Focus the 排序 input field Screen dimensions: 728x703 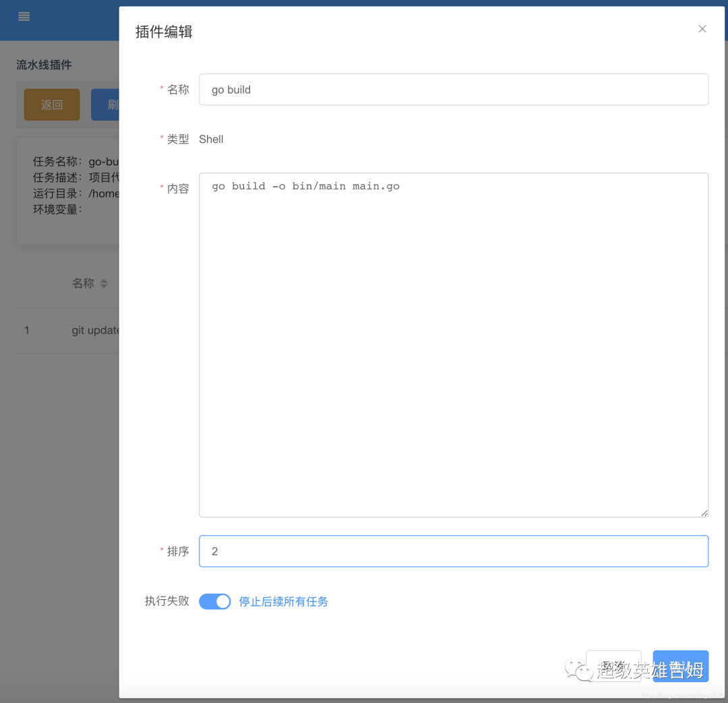click(x=453, y=551)
